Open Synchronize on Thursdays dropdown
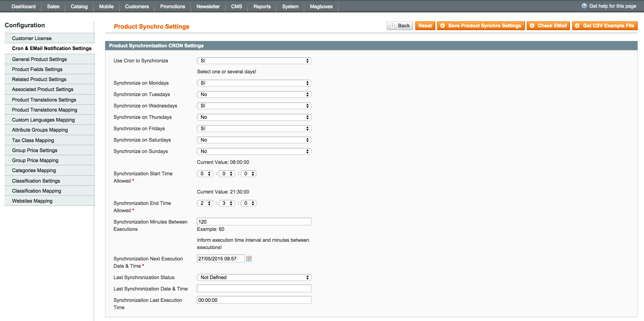This screenshot has height=321, width=644. 254,117
